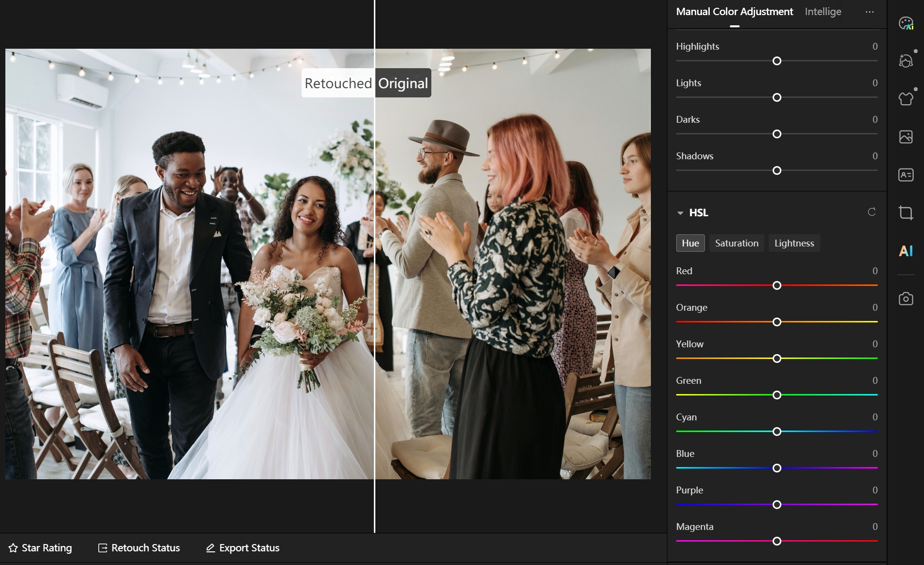
Task: Switch HSL mode to Saturation
Action: click(x=736, y=243)
